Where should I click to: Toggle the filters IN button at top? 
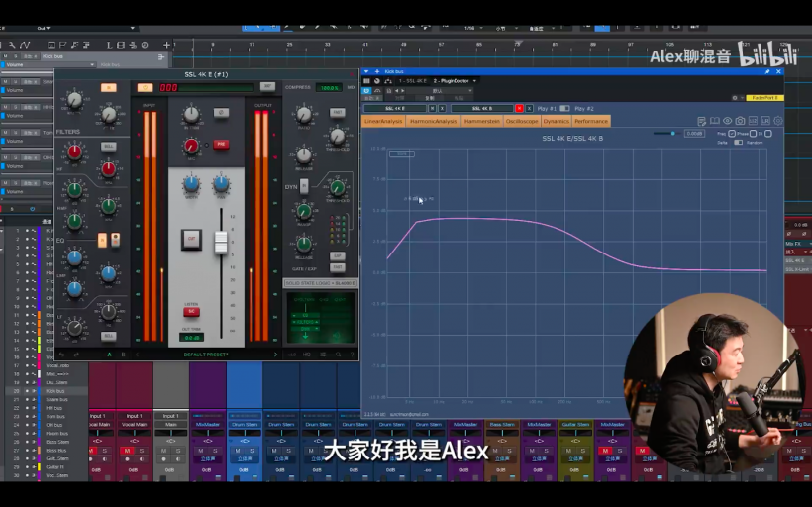click(x=109, y=87)
